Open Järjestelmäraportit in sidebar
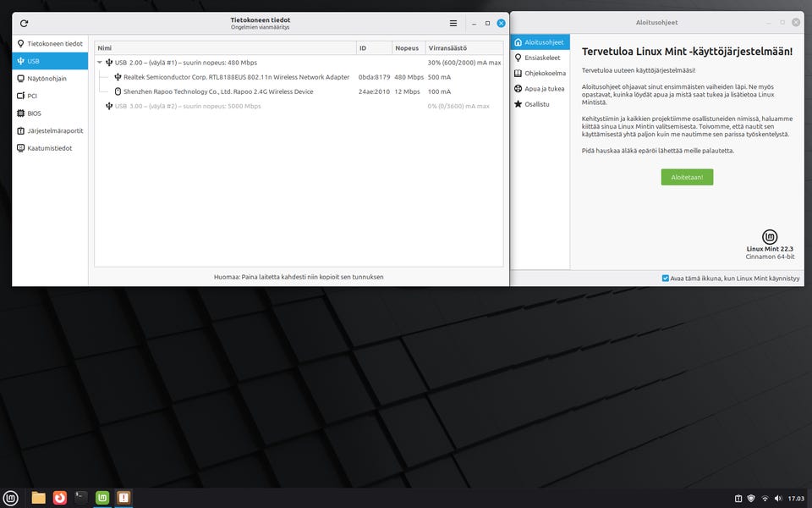Screen dimensions: 812x508 click(50, 130)
